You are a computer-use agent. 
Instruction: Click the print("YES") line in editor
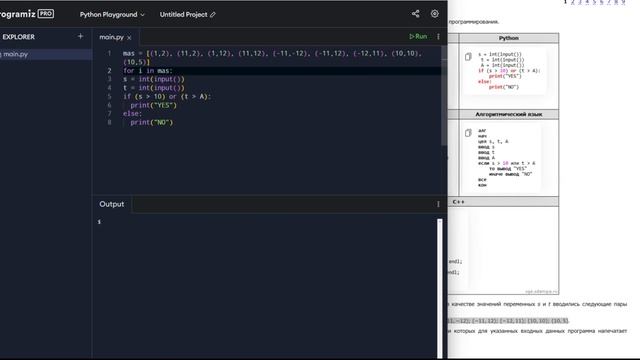click(153, 105)
